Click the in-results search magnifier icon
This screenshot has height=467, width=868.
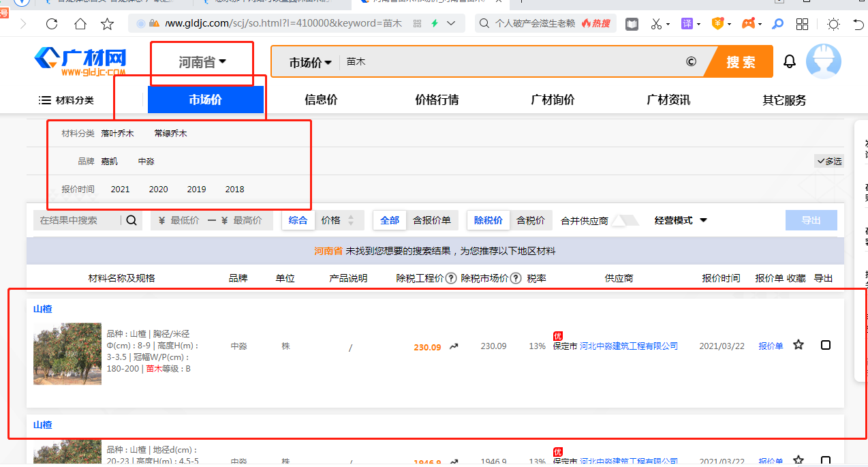pyautogui.click(x=131, y=220)
